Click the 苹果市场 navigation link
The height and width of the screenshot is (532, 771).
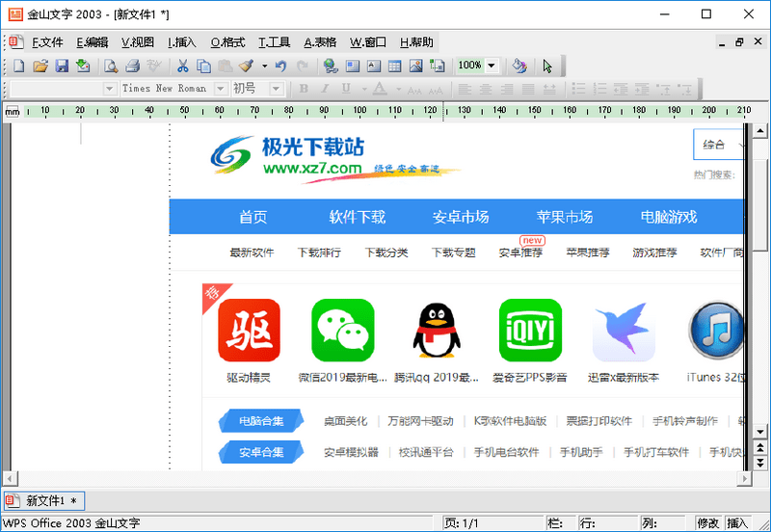[565, 217]
